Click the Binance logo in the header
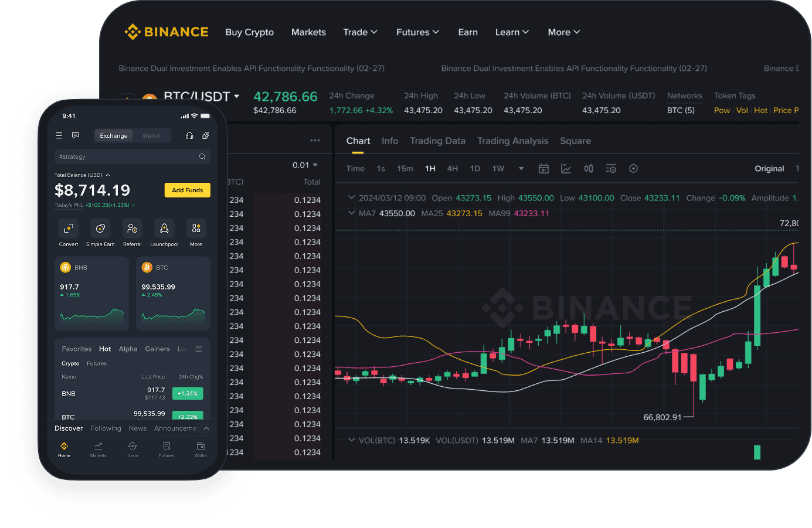The height and width of the screenshot is (528, 812). pos(167,32)
